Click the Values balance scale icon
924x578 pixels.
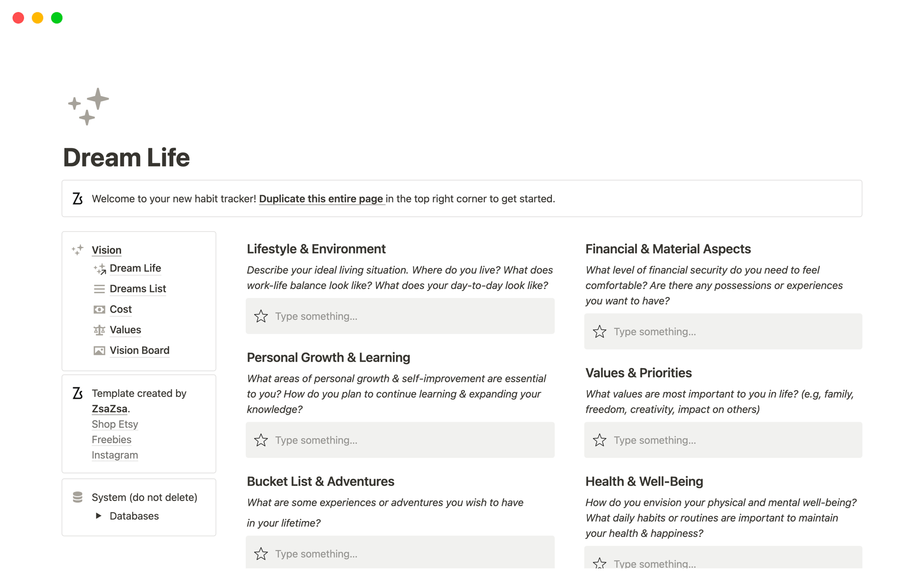pos(99,330)
